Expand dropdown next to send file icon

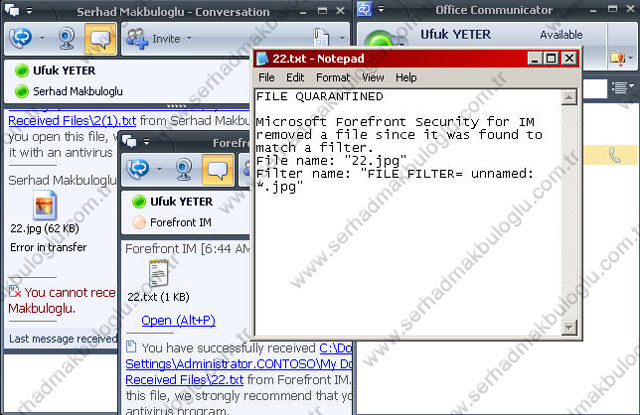click(342, 38)
